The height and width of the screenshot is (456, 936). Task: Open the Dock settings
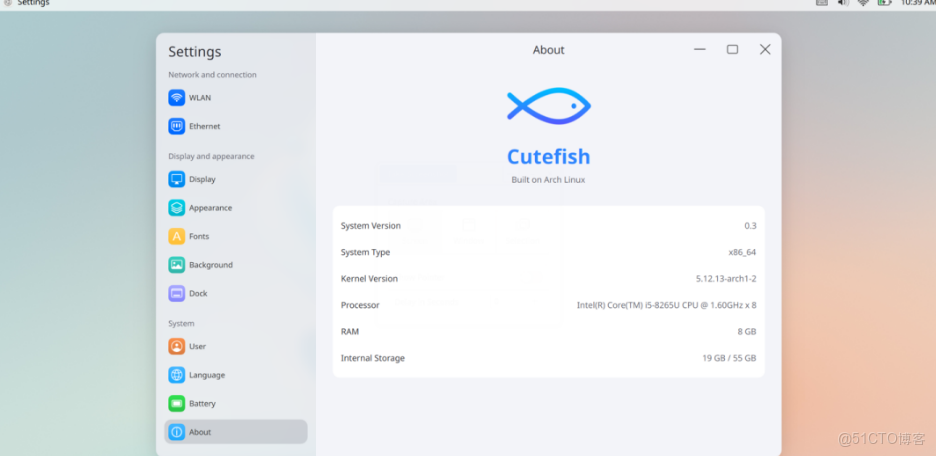[x=236, y=294]
